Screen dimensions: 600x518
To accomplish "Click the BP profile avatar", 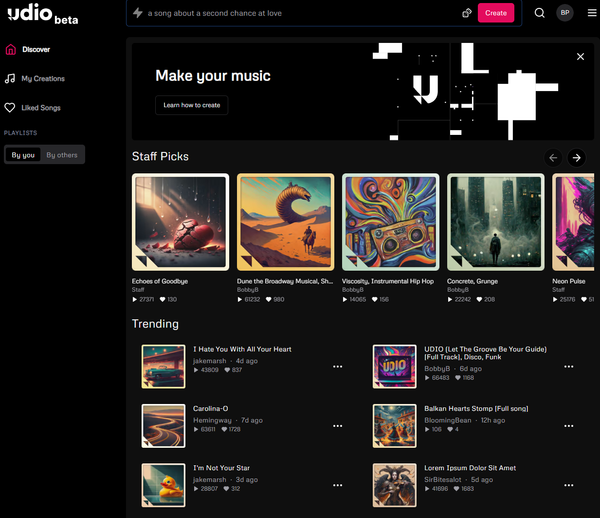I will 565,13.
